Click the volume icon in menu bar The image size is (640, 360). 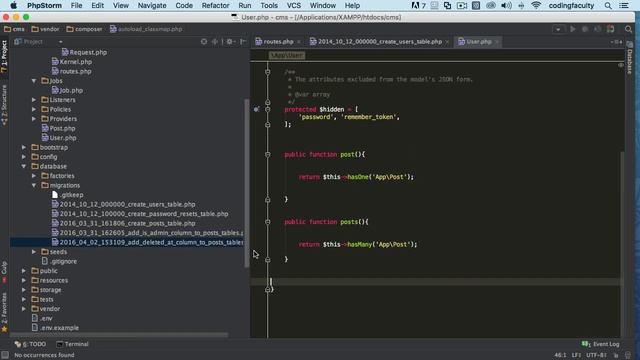tap(506, 5)
